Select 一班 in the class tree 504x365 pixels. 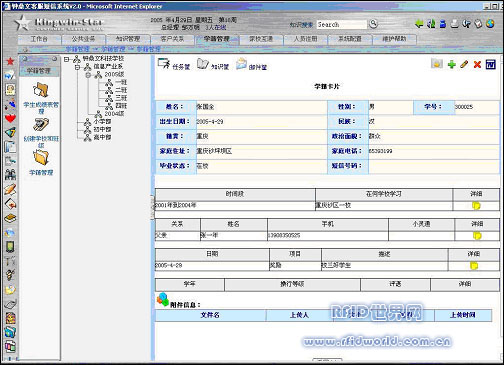click(121, 82)
